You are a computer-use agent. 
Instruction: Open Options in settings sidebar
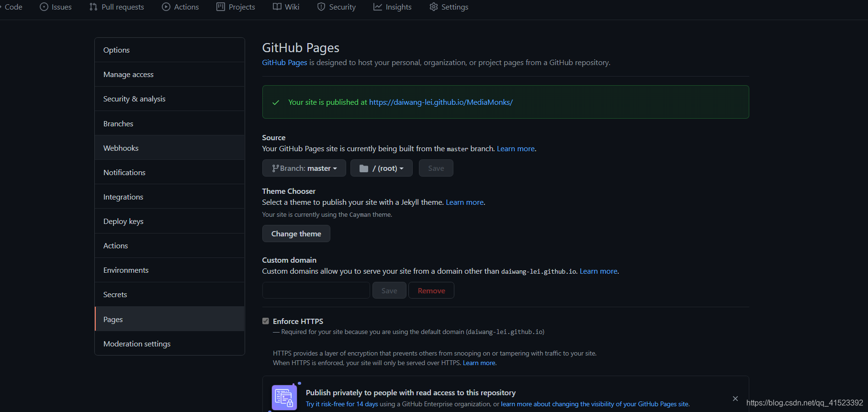click(169, 50)
